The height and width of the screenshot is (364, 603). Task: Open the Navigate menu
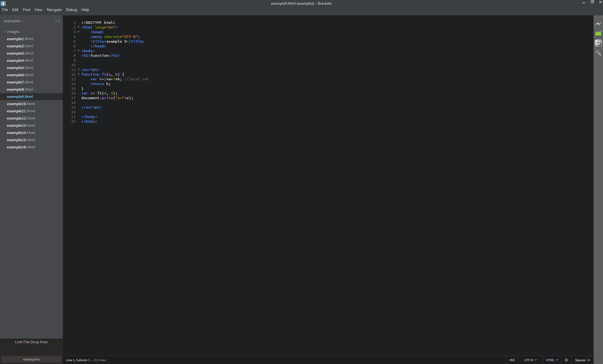click(x=54, y=9)
